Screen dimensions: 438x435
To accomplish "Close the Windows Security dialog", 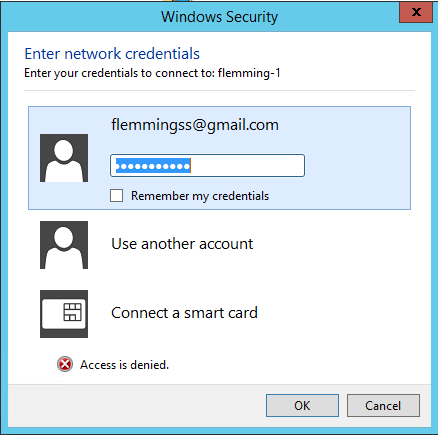I will click(x=416, y=12).
